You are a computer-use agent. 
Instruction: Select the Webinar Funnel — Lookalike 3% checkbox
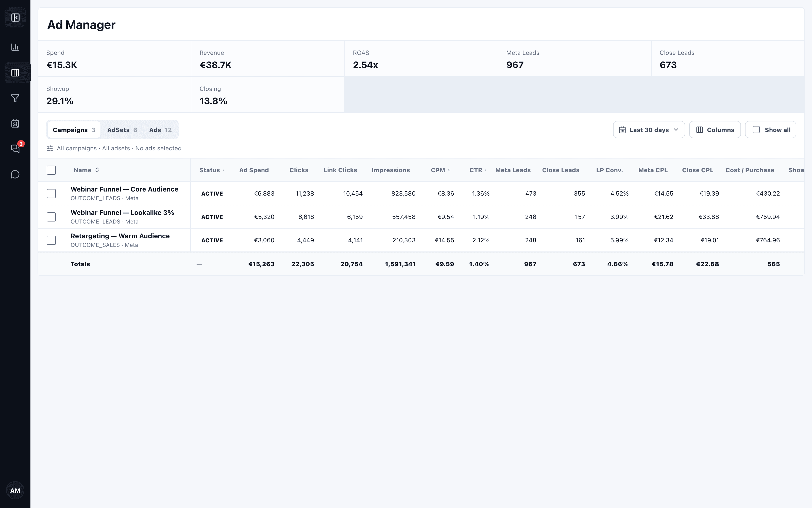tap(51, 217)
